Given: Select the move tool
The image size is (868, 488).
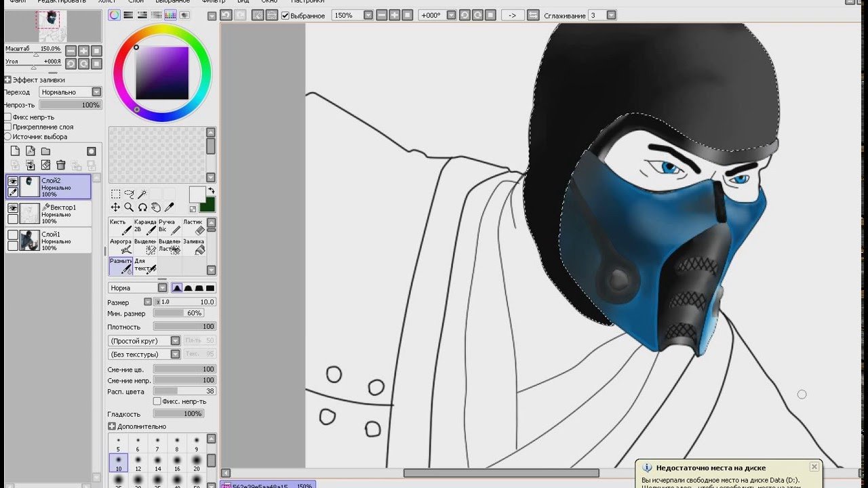Looking at the screenshot, I should tap(116, 207).
